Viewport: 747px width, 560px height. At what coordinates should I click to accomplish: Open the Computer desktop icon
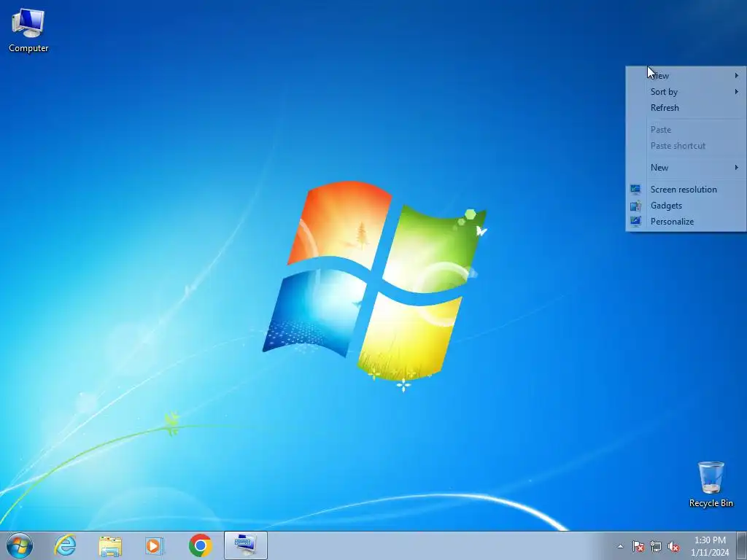[x=28, y=31]
